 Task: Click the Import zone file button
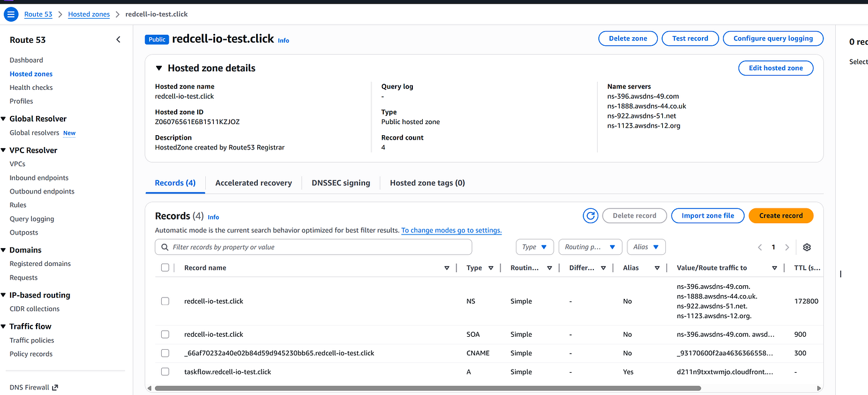point(707,216)
